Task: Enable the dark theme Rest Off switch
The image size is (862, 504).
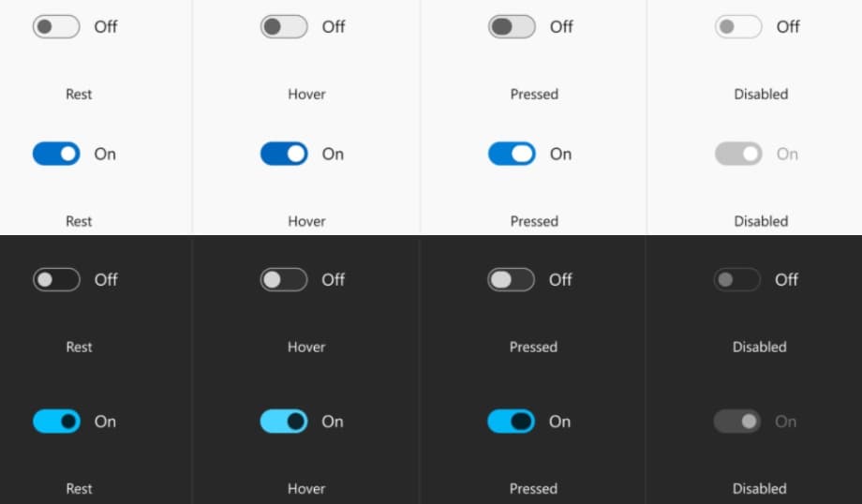Action: [x=56, y=279]
